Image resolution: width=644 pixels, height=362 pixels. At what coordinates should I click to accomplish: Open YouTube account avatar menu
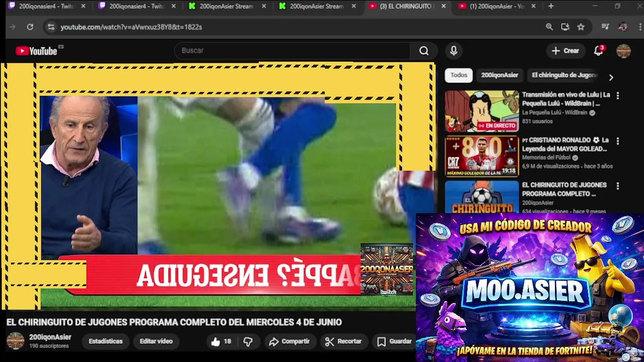(x=623, y=51)
